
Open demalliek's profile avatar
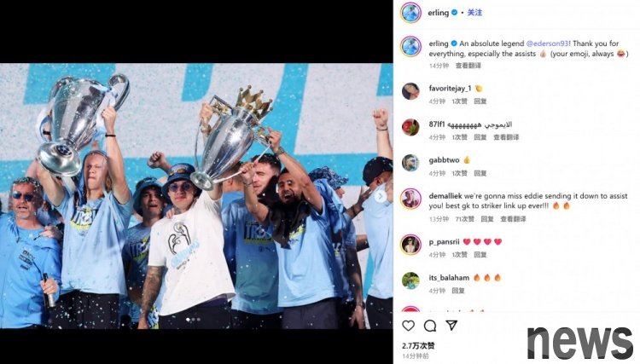point(410,199)
